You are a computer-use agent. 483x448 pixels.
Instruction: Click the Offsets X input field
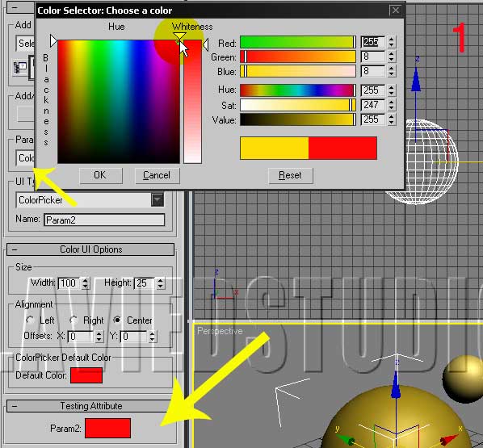coord(81,337)
